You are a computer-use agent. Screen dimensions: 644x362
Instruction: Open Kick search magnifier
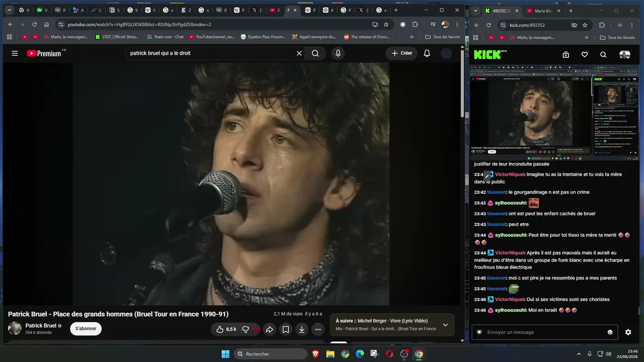(603, 55)
